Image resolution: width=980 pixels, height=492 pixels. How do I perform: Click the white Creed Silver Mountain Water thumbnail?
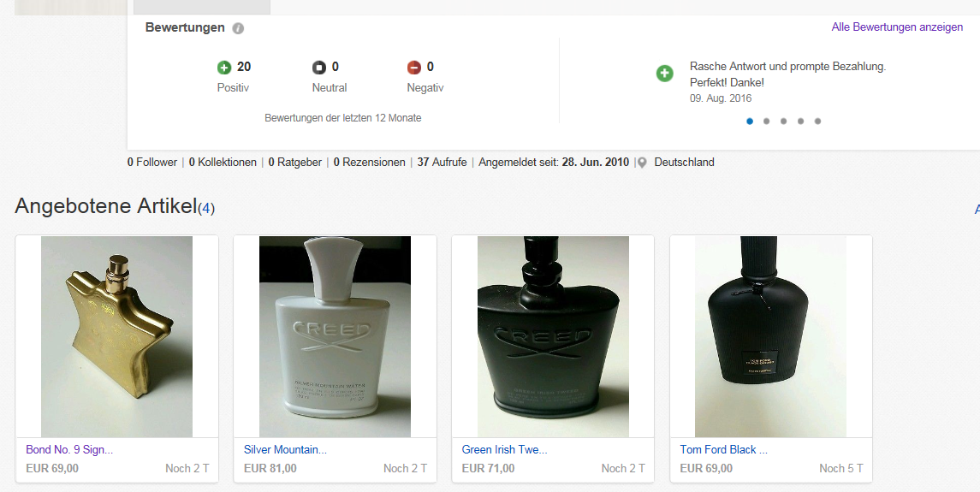coord(335,336)
